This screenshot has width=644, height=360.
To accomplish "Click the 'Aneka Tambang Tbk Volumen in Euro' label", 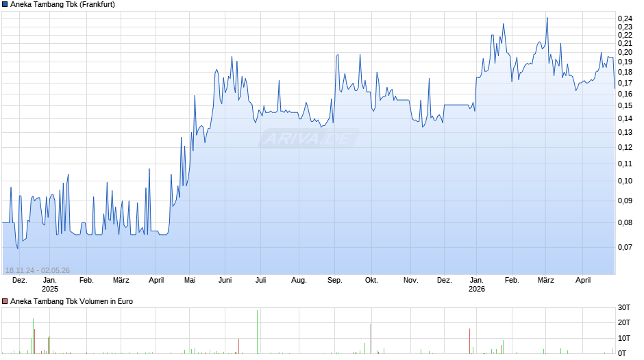I will click(x=71, y=301).
